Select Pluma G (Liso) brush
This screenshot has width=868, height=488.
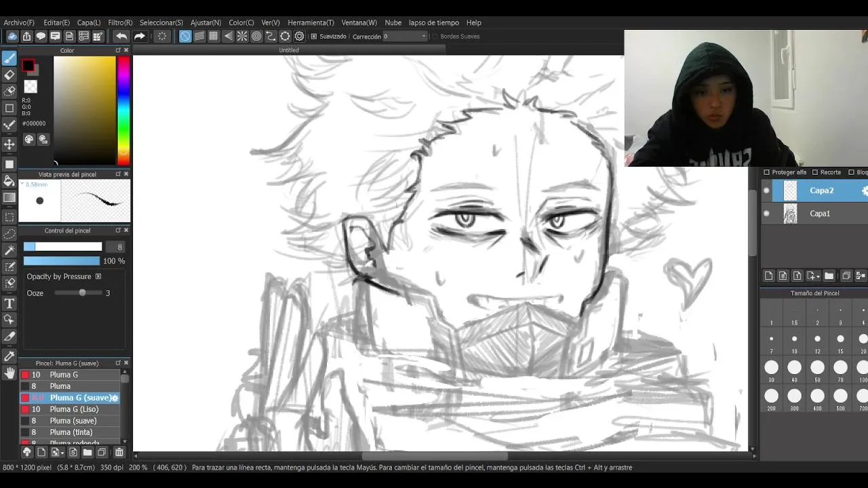70,409
